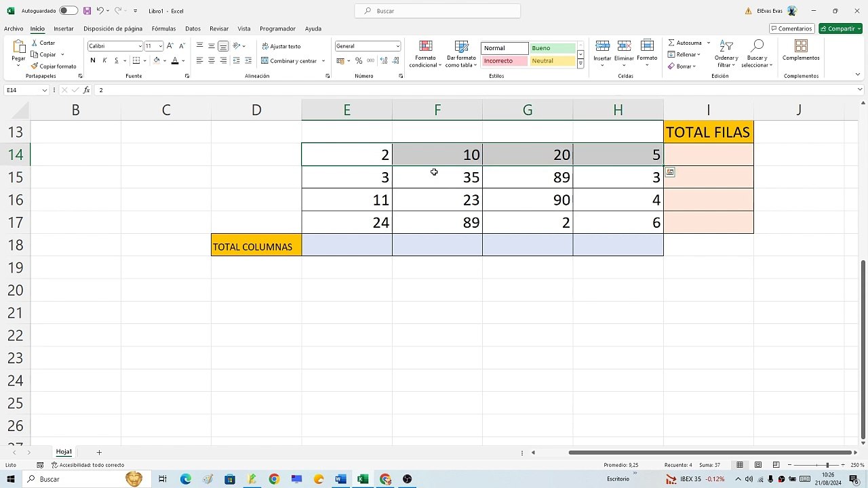The height and width of the screenshot is (488, 868).
Task: Increase font size with larger A
Action: (170, 46)
